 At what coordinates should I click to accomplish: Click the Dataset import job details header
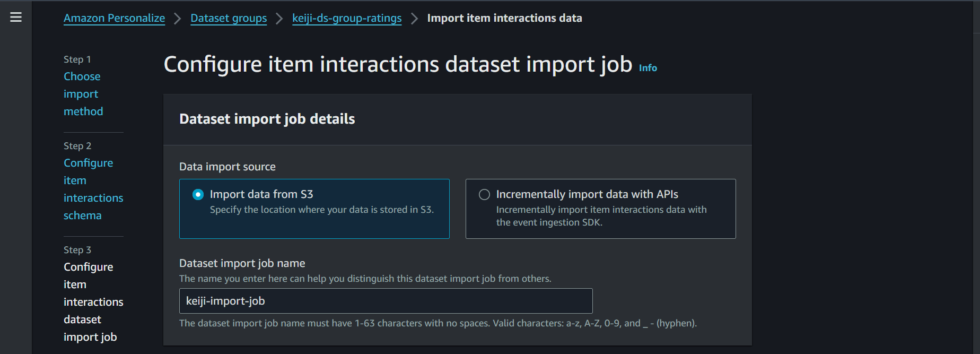click(x=267, y=119)
